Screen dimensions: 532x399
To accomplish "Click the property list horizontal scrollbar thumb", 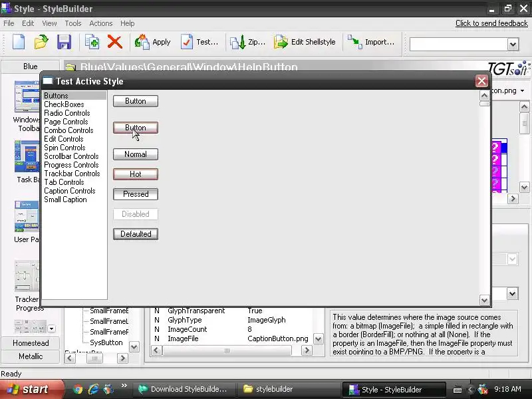I will pos(227,350).
